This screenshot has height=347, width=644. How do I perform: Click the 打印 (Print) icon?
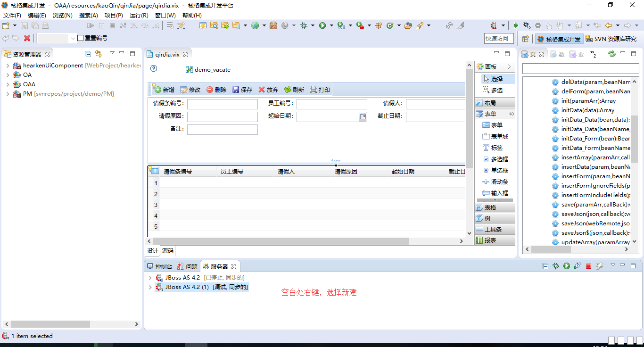(314, 90)
